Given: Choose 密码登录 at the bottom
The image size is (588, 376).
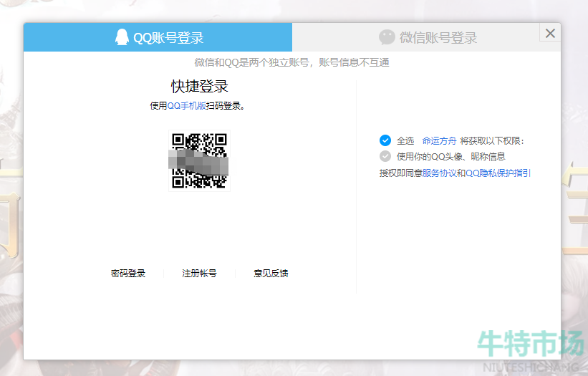Looking at the screenshot, I should point(128,274).
